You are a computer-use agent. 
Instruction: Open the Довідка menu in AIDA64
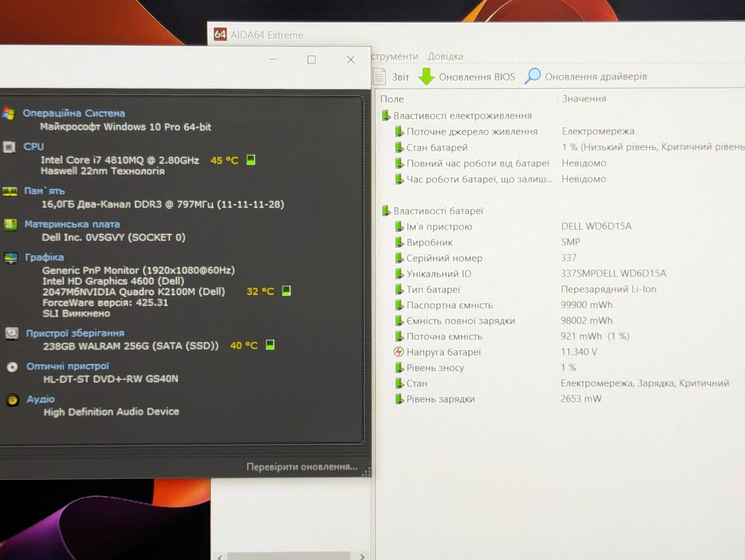445,56
